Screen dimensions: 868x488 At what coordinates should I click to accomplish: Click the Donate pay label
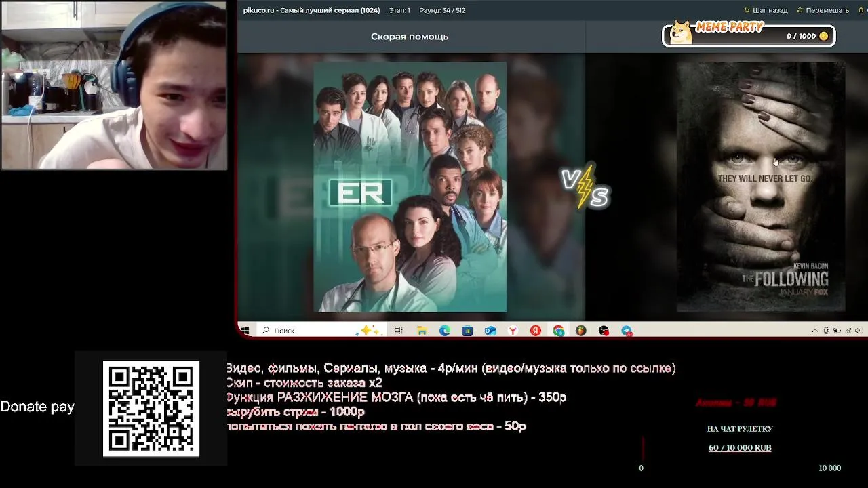[37, 407]
